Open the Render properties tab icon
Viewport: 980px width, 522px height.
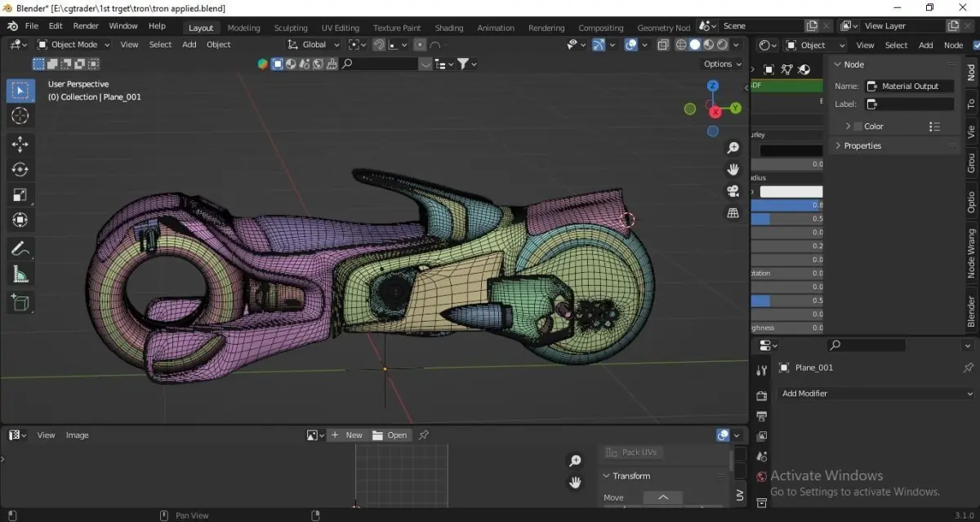point(761,396)
